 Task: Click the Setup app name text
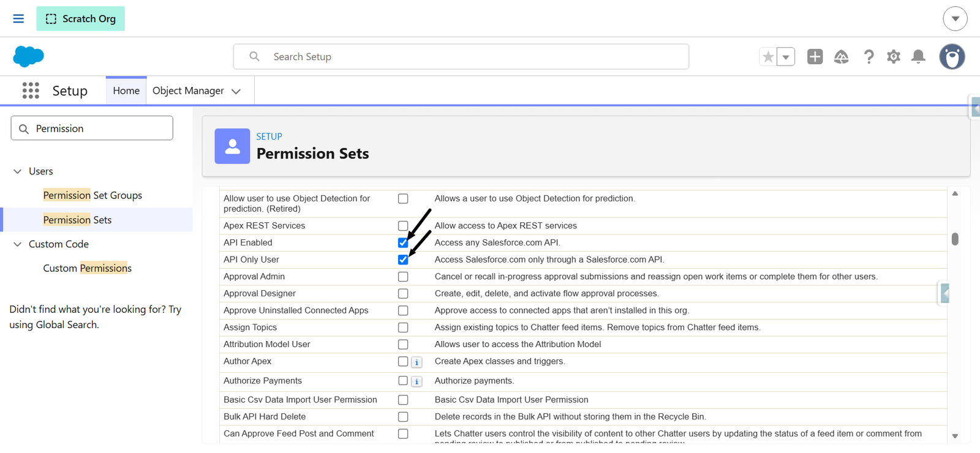tap(70, 91)
